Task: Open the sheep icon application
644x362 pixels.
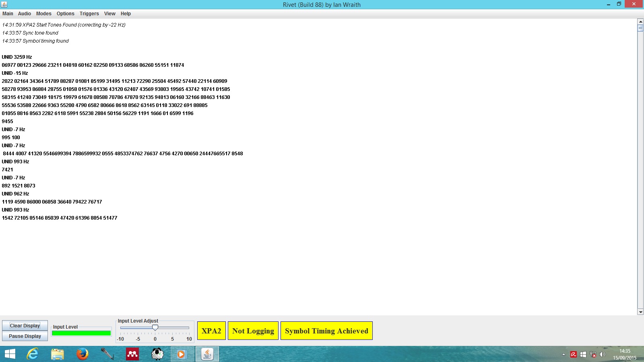Action: [157, 354]
